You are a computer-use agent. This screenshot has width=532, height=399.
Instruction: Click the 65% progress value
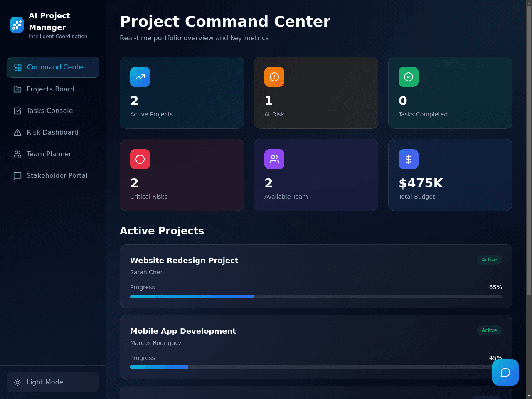click(x=495, y=287)
